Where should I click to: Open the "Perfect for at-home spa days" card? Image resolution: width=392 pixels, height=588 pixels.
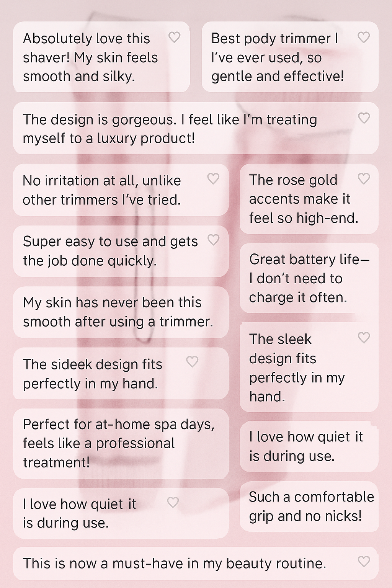tap(121, 443)
